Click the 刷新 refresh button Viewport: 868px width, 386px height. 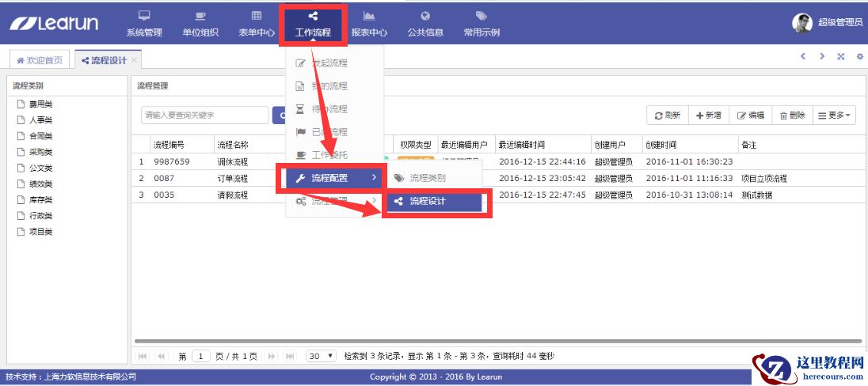pyautogui.click(x=667, y=115)
